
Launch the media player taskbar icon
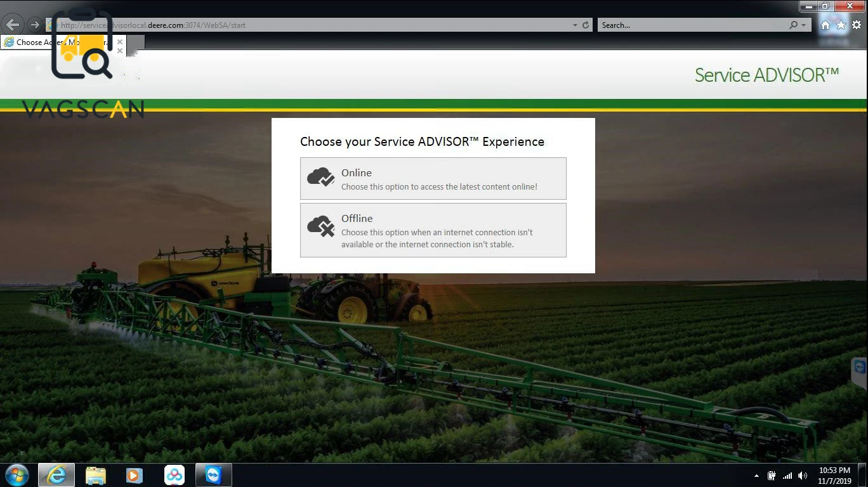(x=135, y=475)
